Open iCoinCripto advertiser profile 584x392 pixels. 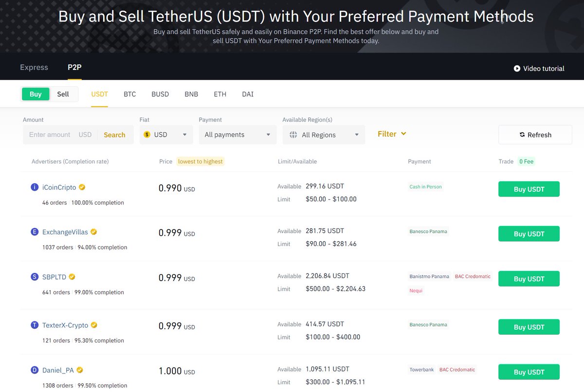59,187
